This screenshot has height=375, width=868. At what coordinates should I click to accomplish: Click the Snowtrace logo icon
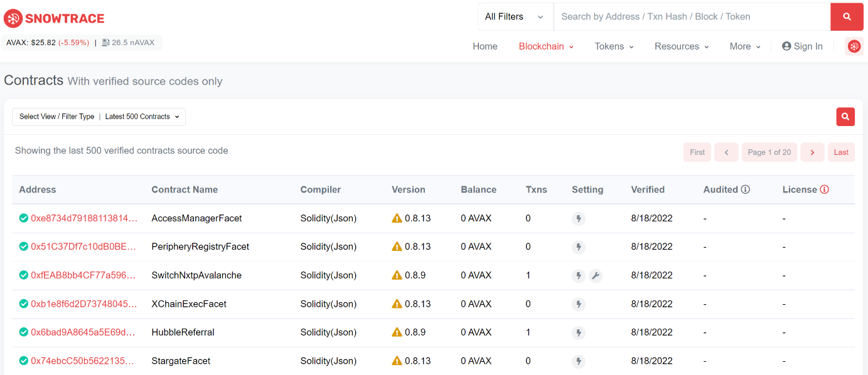[13, 18]
